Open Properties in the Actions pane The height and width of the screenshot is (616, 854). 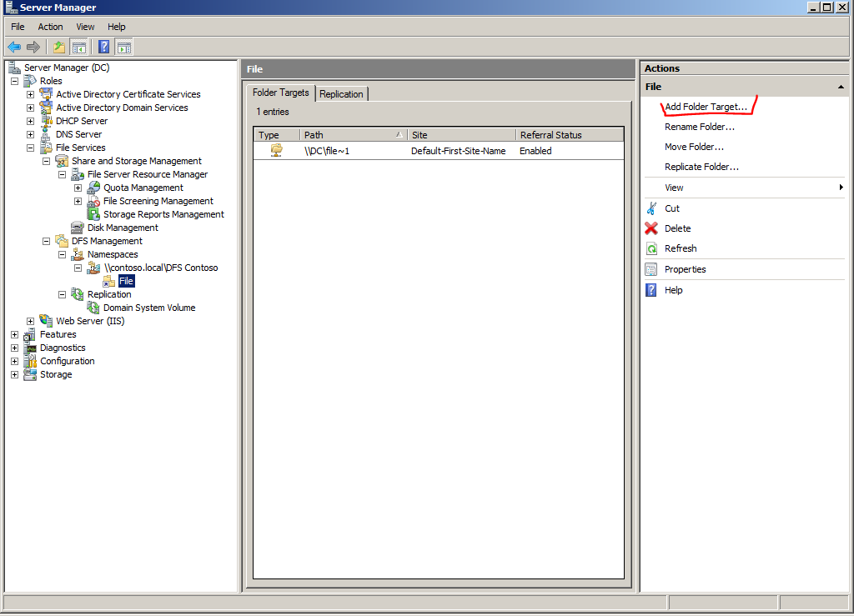685,269
